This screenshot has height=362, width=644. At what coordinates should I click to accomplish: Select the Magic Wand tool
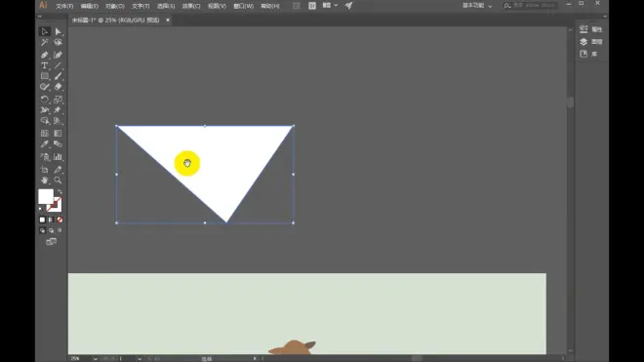tap(44, 42)
